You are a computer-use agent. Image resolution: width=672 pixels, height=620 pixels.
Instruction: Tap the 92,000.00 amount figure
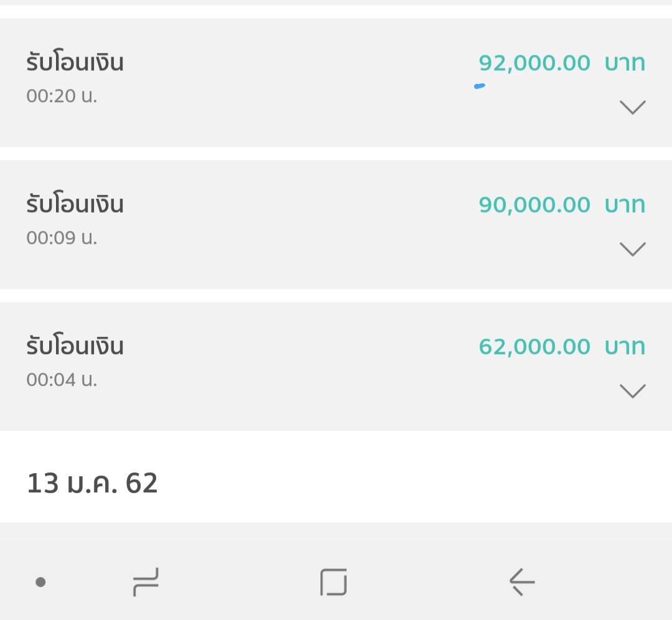tap(534, 63)
